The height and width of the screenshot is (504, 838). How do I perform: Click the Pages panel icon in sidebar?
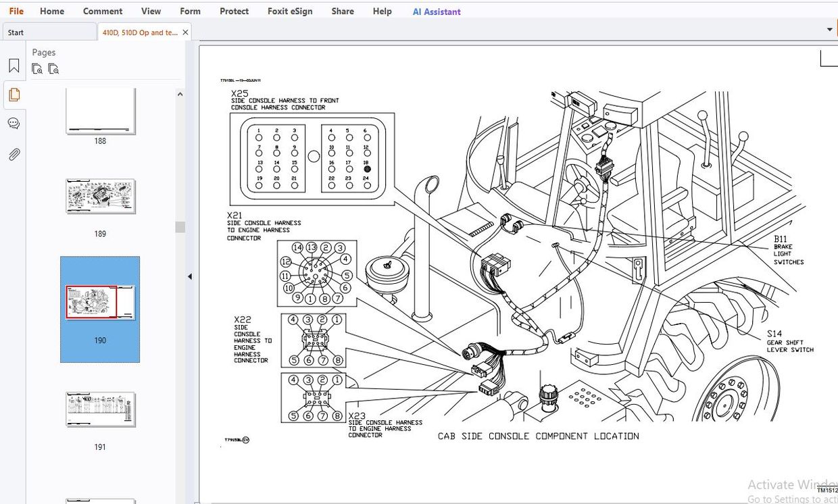click(14, 95)
